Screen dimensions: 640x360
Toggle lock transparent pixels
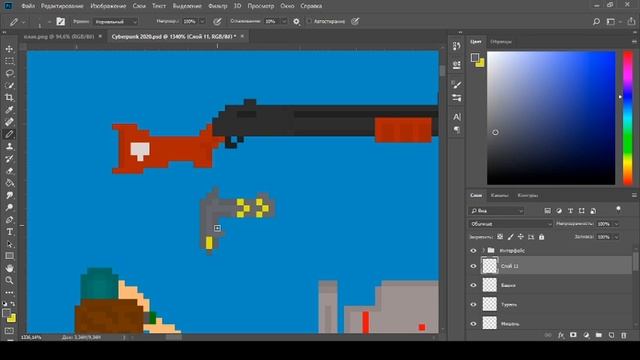500,237
